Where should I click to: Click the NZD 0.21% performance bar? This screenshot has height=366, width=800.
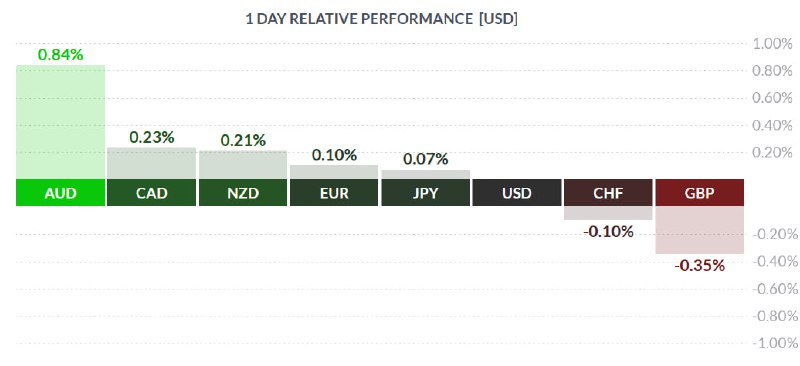point(243,165)
